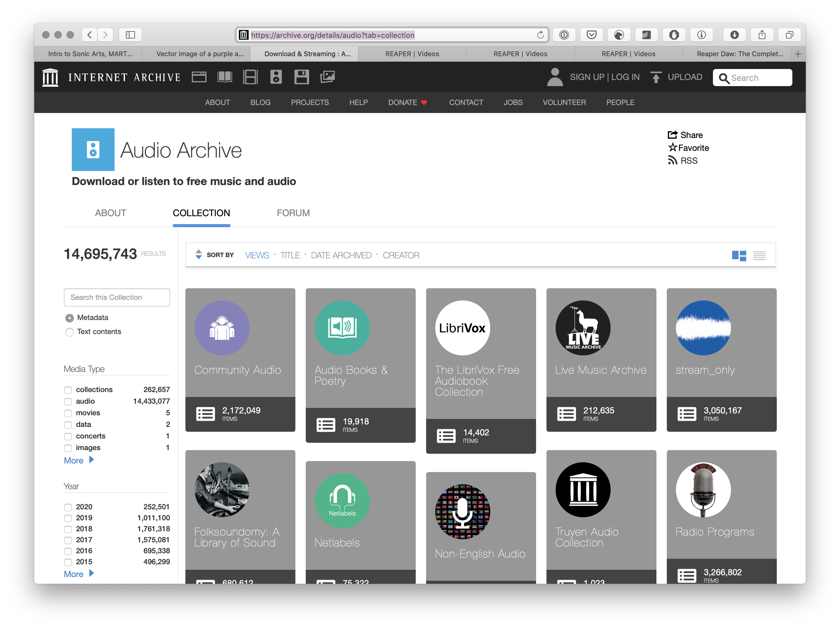
Task: Open the Texts book icon in nav bar
Action: tap(225, 77)
